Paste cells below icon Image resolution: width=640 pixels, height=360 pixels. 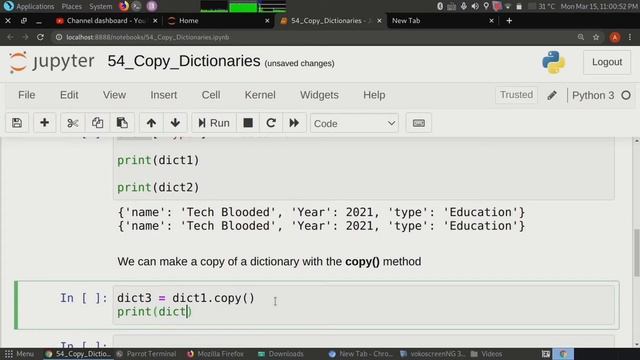122,123
